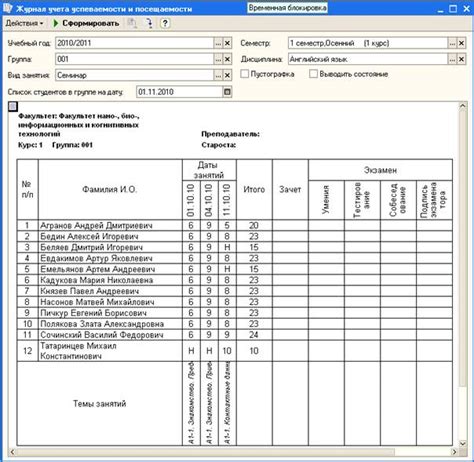Click the vertical scrollbar thumb

click(462, 247)
